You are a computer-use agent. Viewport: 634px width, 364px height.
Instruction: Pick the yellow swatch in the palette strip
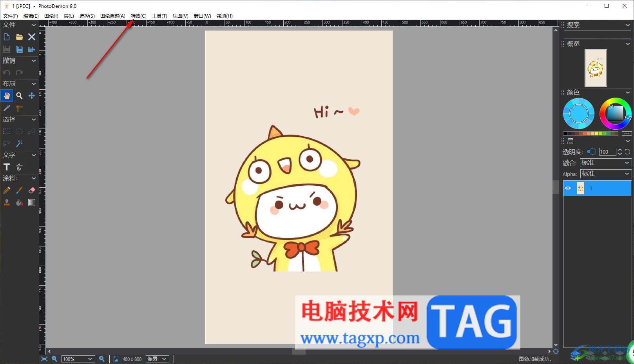click(597, 134)
